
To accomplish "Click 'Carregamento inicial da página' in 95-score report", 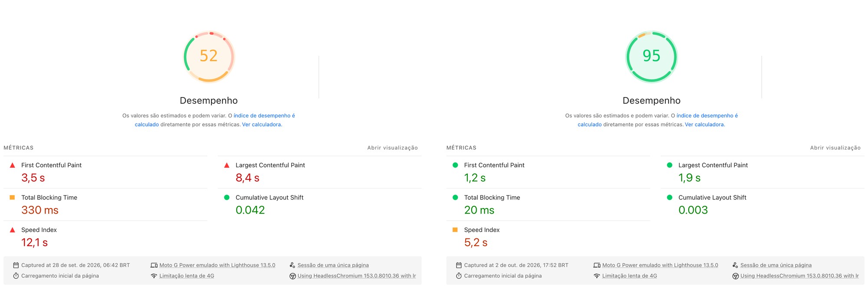I will click(x=503, y=276).
